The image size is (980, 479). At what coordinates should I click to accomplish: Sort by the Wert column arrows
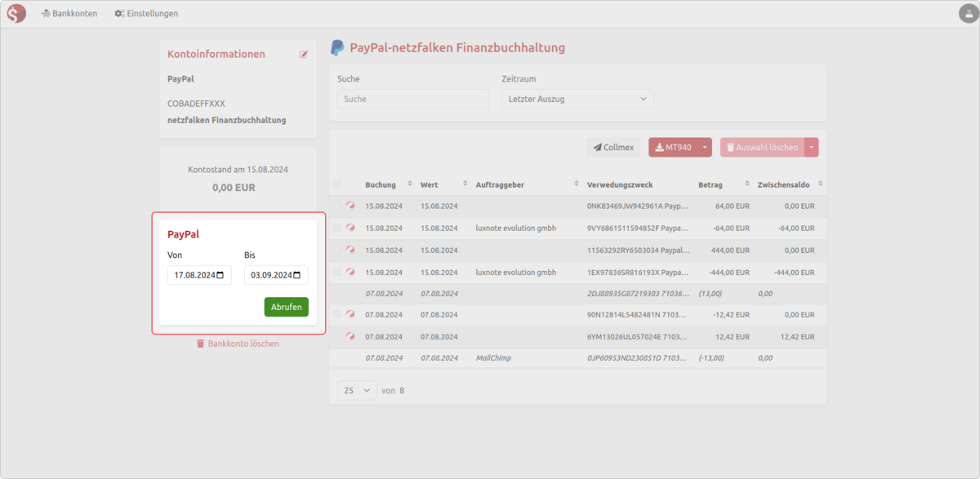(x=465, y=184)
